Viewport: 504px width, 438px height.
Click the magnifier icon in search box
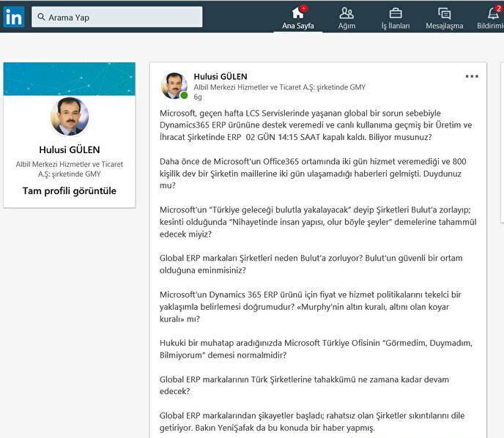click(x=41, y=17)
